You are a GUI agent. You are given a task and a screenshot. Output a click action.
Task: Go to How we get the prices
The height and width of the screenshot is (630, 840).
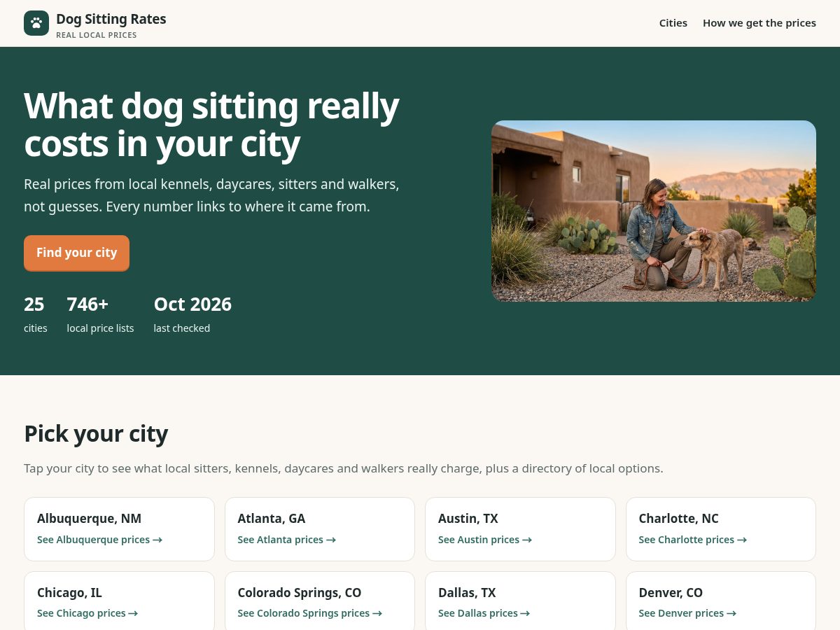[x=759, y=23]
